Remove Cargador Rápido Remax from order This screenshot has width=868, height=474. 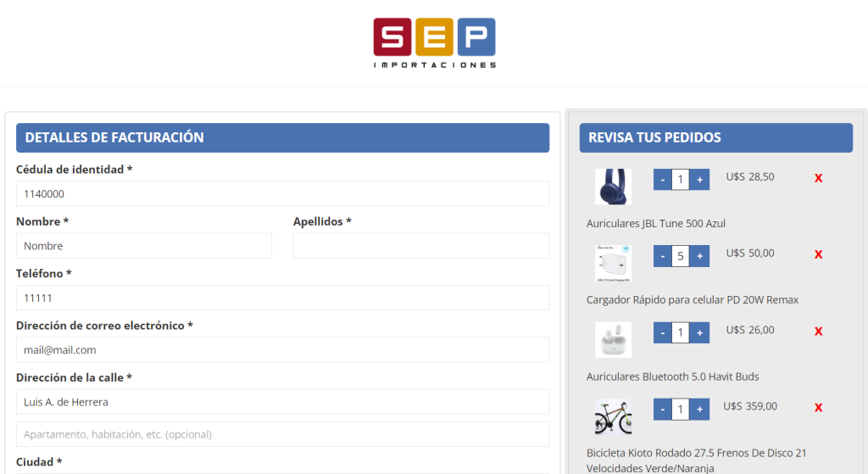tap(818, 254)
